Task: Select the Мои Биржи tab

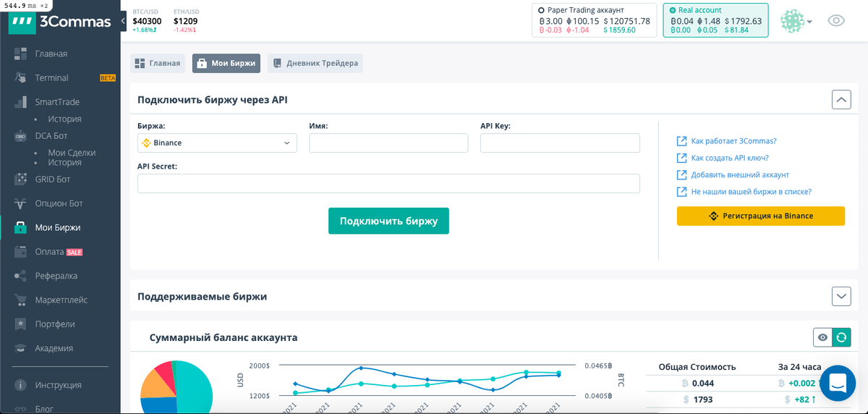Action: 226,63
